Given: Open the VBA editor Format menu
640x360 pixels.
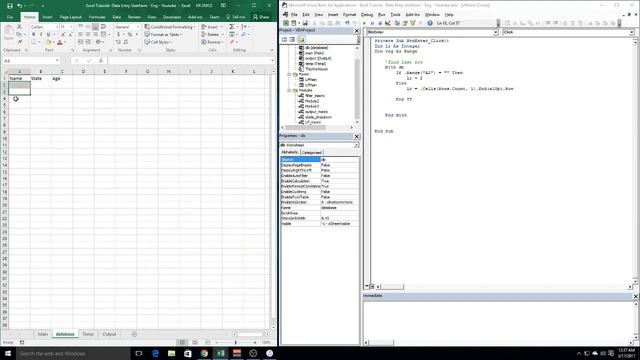Looking at the screenshot, I should click(349, 14).
